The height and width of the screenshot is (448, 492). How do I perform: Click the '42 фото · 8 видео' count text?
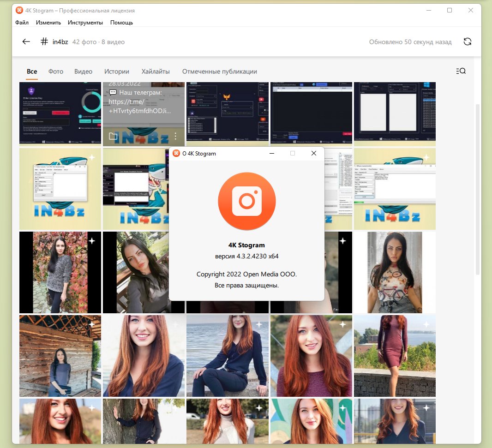[x=98, y=42]
